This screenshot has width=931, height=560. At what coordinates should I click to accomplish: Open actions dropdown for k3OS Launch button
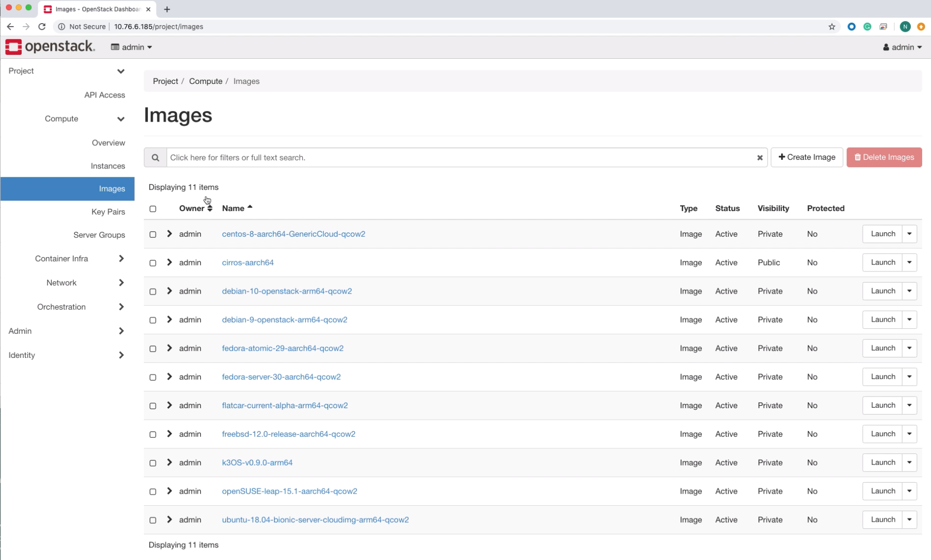909,462
